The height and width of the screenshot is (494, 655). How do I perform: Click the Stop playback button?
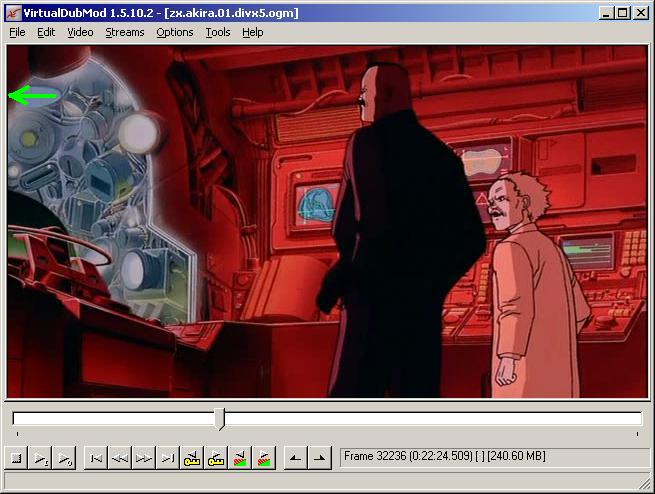[16, 458]
